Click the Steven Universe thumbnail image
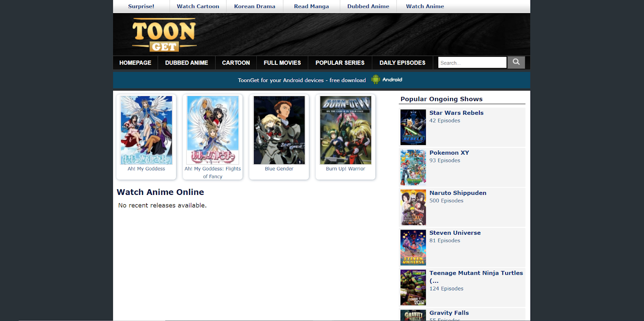The width and height of the screenshot is (644, 321). (413, 247)
